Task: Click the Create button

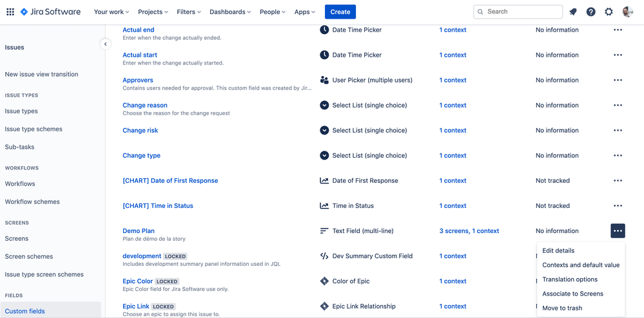Action: [340, 12]
